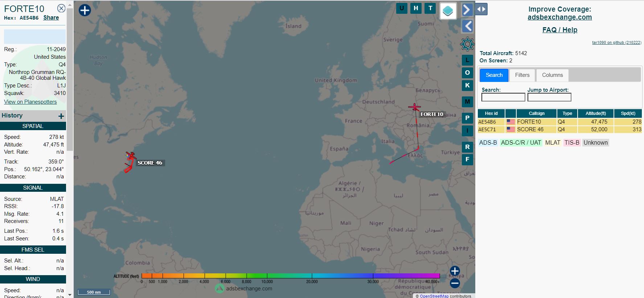Click the SIGNAL section header
The width and height of the screenshot is (644, 298).
pyautogui.click(x=33, y=188)
